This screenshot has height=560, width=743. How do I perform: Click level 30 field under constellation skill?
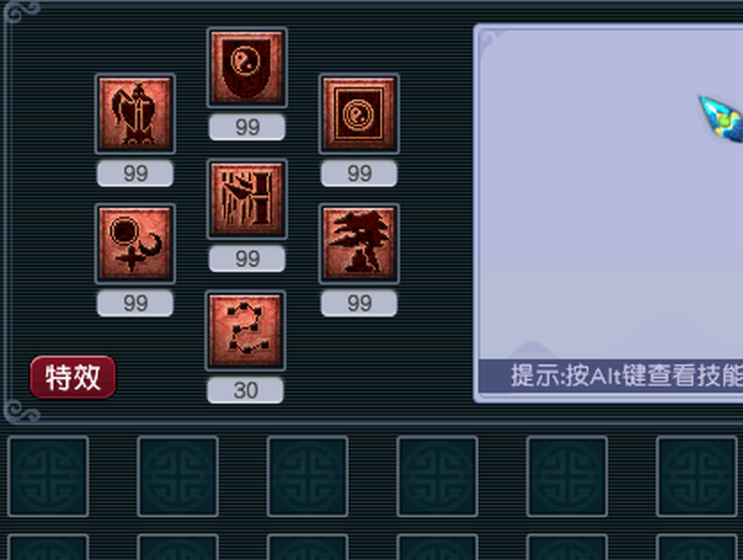245,390
